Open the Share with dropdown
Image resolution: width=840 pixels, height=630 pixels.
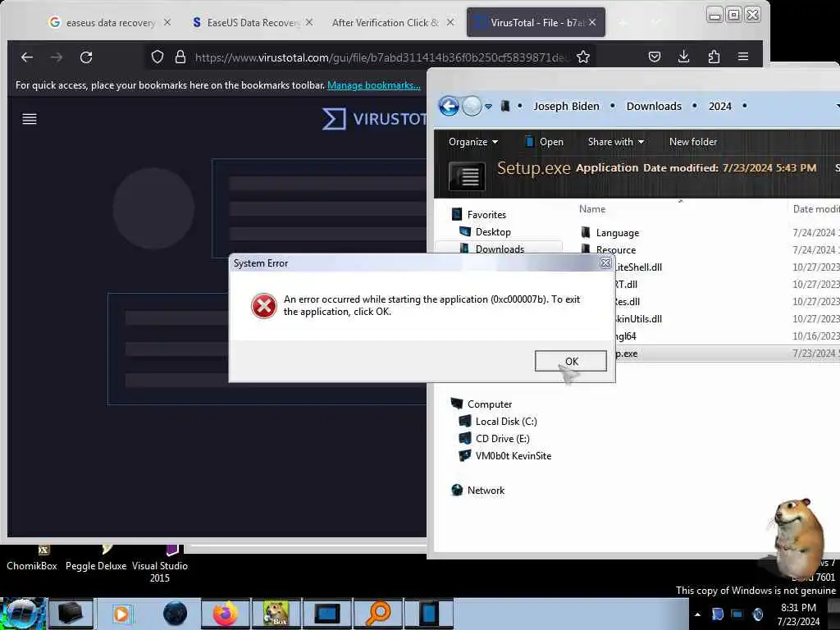click(x=615, y=142)
